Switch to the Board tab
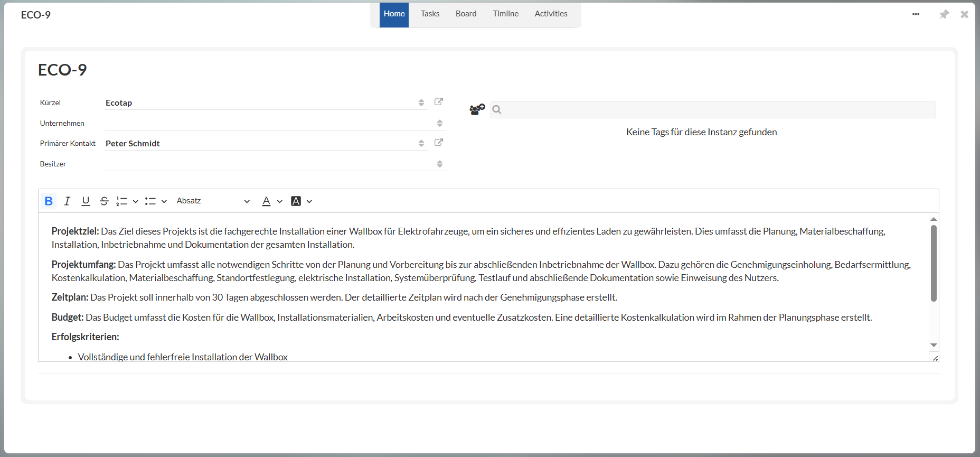 [466, 14]
